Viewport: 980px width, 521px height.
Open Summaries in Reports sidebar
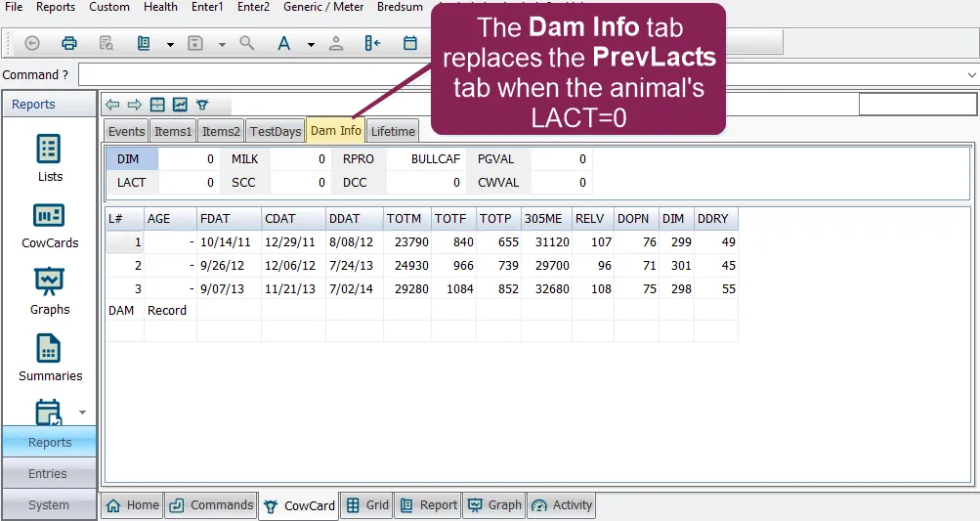(x=50, y=359)
